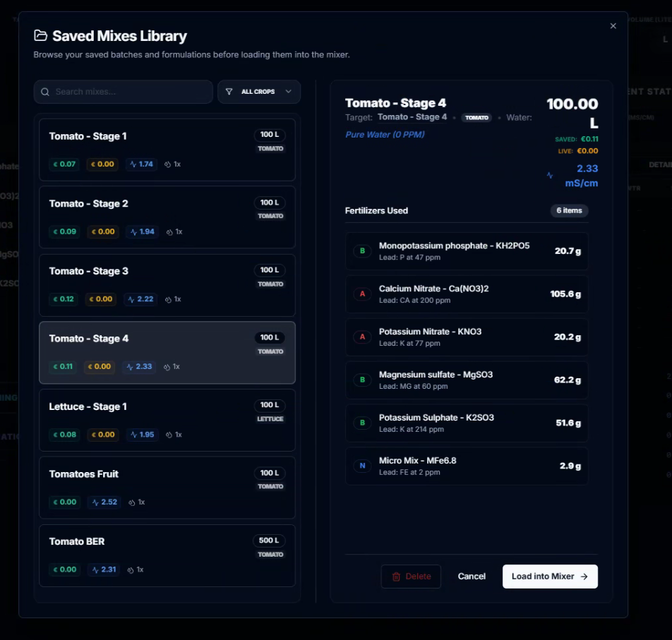The width and height of the screenshot is (672, 640).
Task: Open the ALL CROPS filter dropdown
Action: (259, 92)
